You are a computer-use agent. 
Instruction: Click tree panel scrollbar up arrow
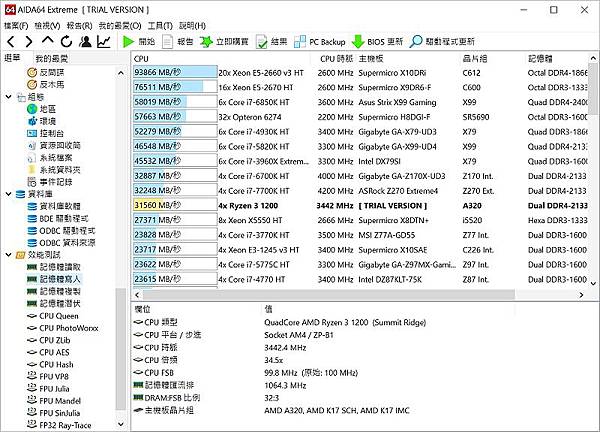pyautogui.click(x=121, y=72)
